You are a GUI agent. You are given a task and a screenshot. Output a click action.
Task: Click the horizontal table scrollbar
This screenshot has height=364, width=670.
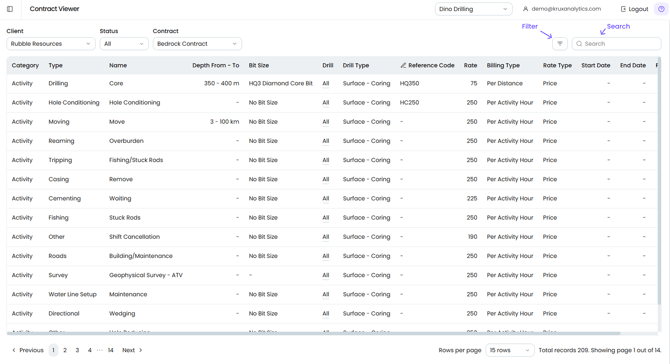[314, 333]
